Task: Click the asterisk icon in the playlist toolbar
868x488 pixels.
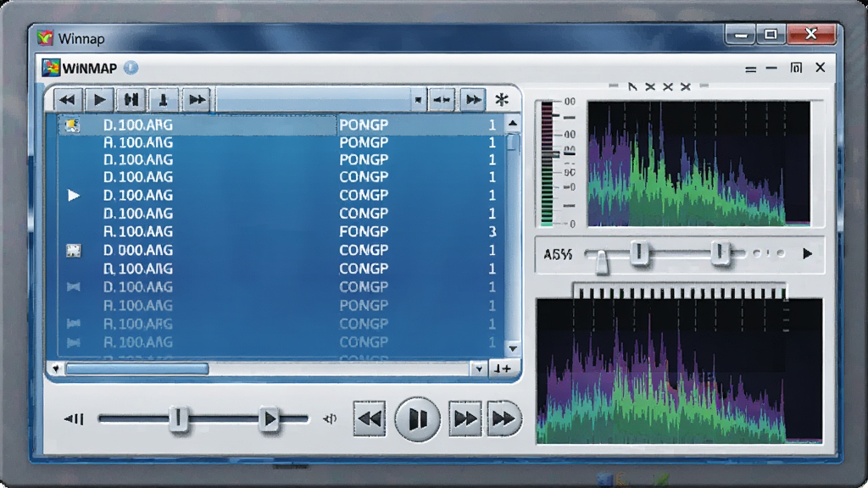Action: pyautogui.click(x=502, y=100)
